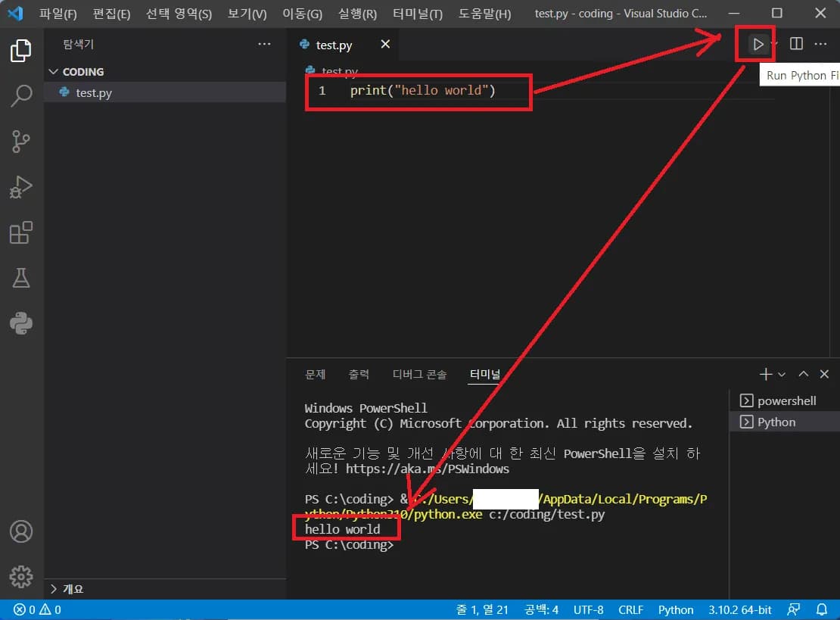Switch to the 디버그 콘솔 tab
This screenshot has height=620, width=840.
421,373
